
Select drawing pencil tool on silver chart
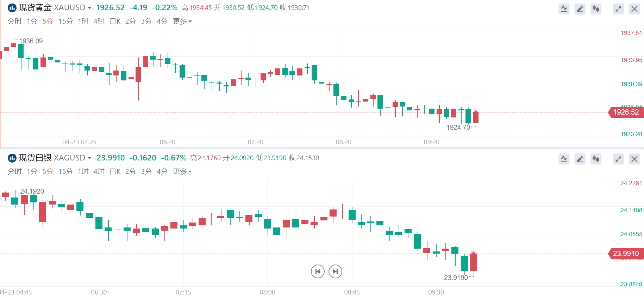pos(580,159)
